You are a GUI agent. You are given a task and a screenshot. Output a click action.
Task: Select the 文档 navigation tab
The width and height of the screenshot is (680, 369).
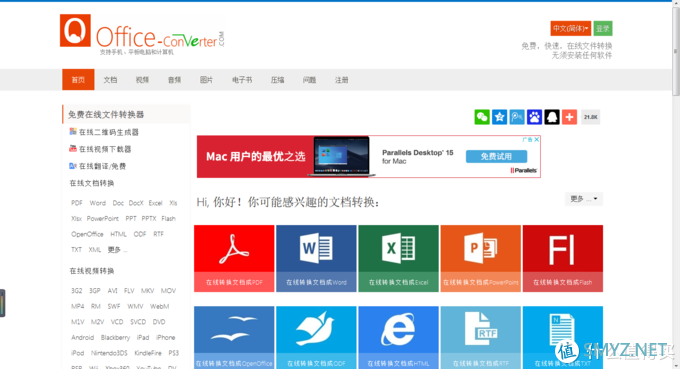pos(110,80)
